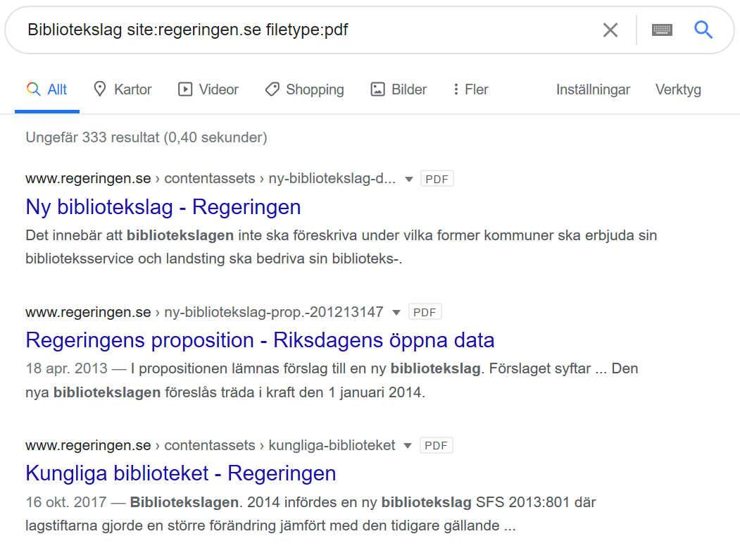The width and height of the screenshot is (740, 560).
Task: Open Inställningar settings
Action: (x=593, y=89)
